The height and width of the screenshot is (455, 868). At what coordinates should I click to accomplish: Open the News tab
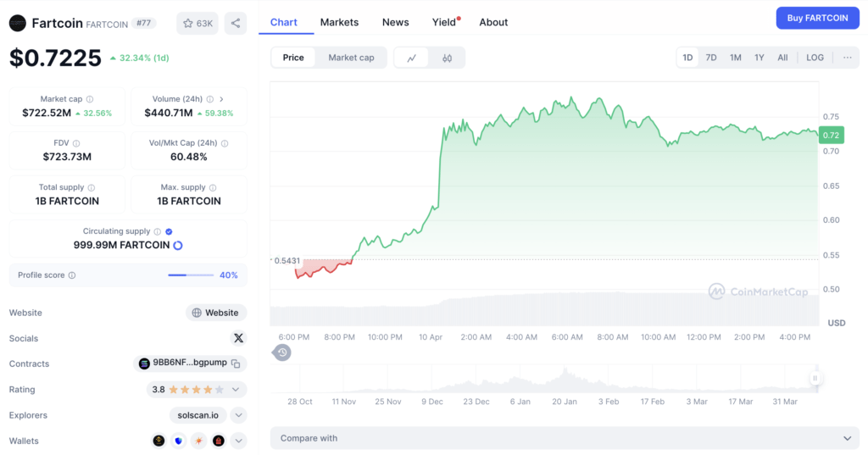[395, 22]
